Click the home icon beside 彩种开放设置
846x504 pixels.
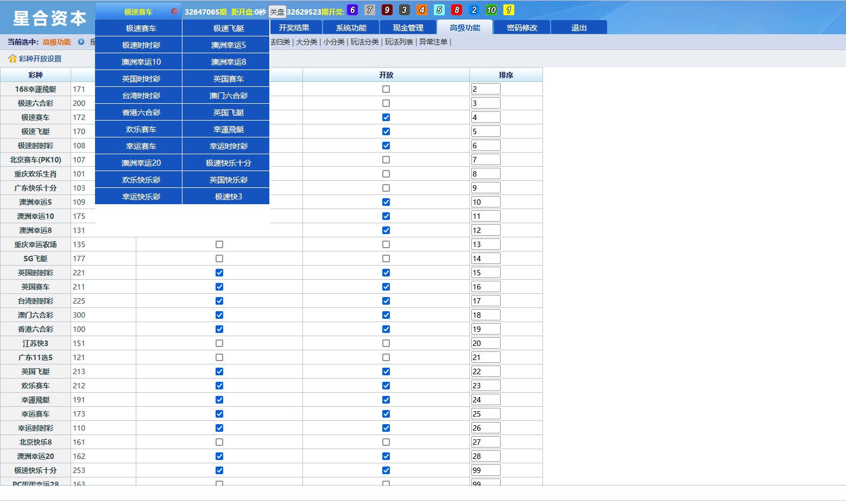coord(12,59)
